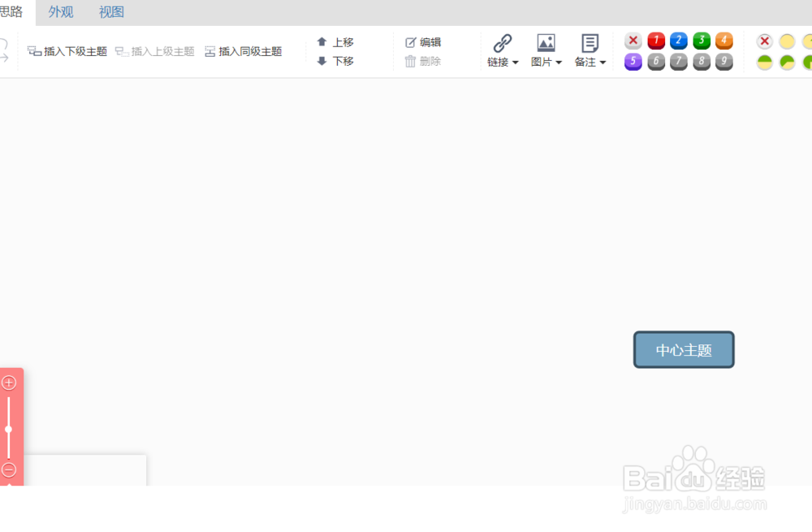Click the navigator preview panel
812x532 pixels.
click(x=85, y=470)
